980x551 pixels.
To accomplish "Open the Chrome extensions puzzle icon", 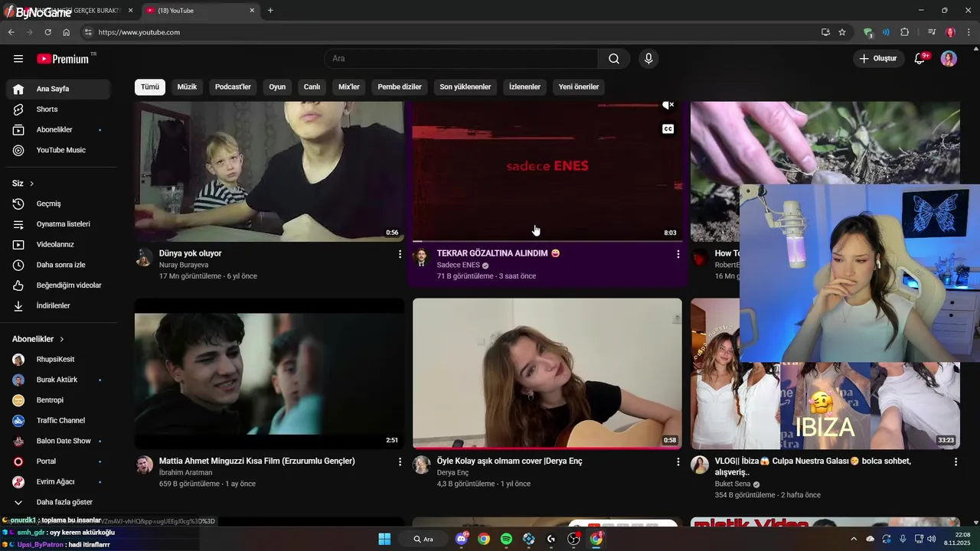I will [x=905, y=32].
